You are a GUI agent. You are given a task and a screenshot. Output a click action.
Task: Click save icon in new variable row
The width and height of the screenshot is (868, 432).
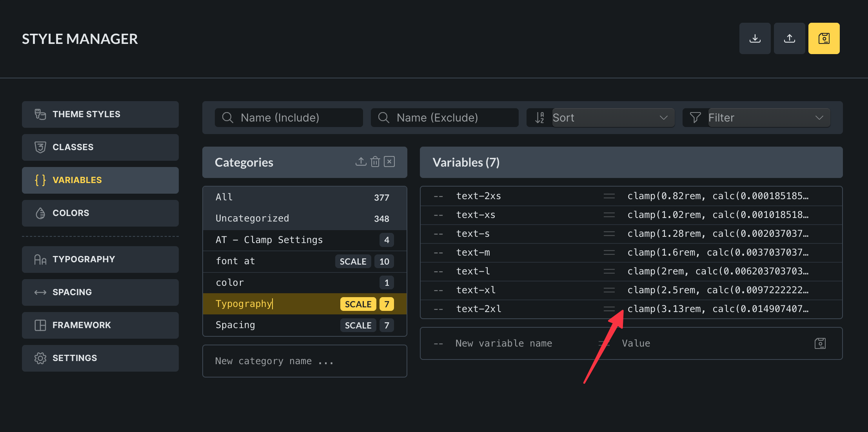(x=820, y=343)
